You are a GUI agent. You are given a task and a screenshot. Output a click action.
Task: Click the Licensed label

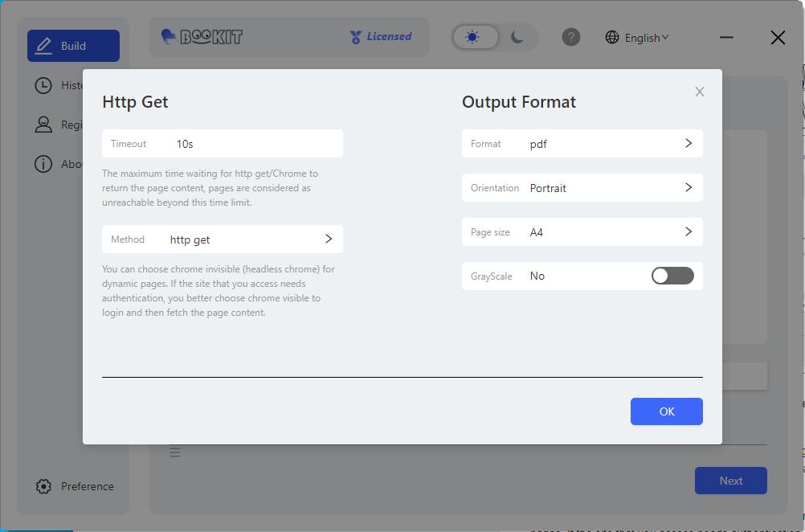(389, 36)
